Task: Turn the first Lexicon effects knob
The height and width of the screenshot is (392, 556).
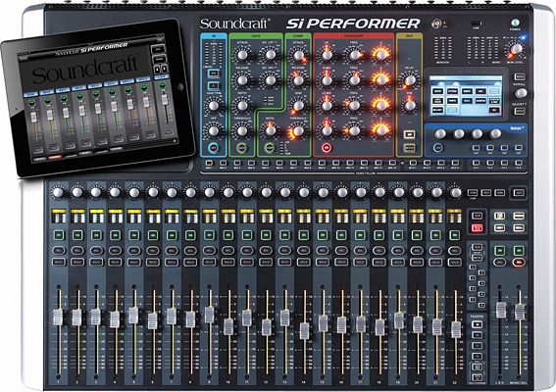Action: (440, 134)
